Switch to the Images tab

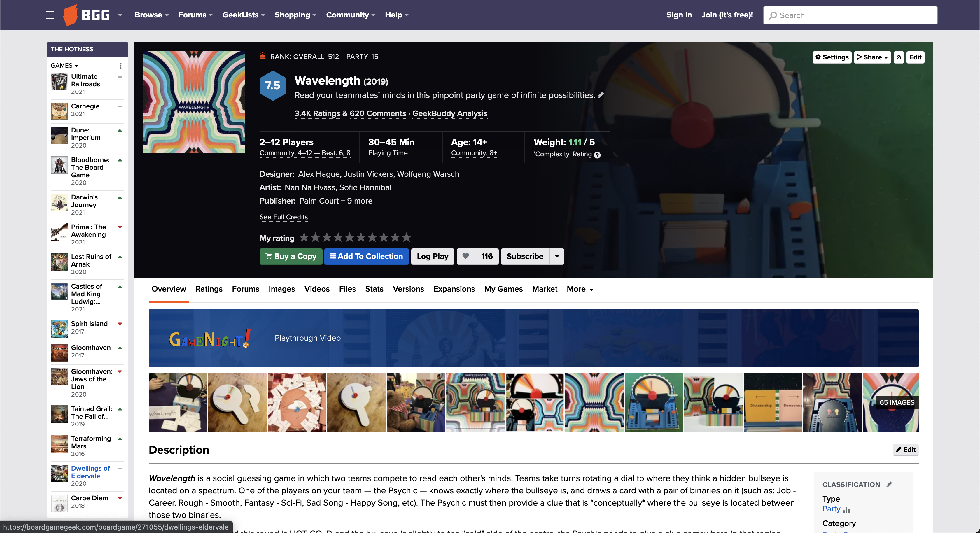click(281, 289)
